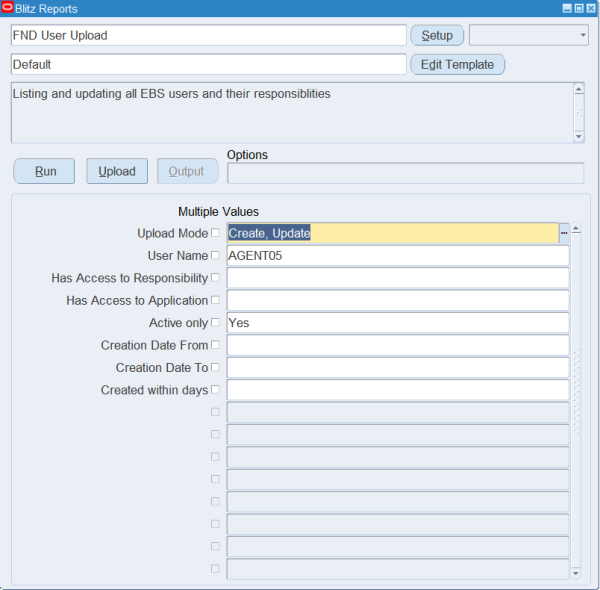Maximize the Blitz Reports window
Screen dimensions: 600x590
coord(579,8)
